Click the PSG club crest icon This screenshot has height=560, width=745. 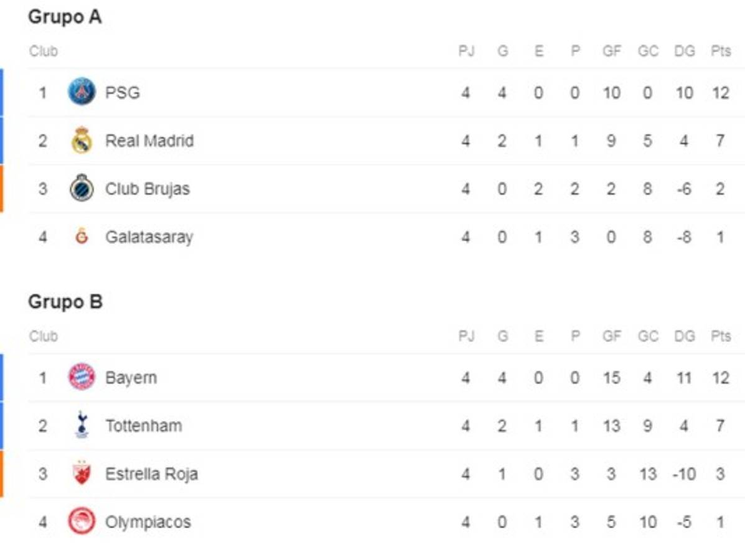pos(82,92)
